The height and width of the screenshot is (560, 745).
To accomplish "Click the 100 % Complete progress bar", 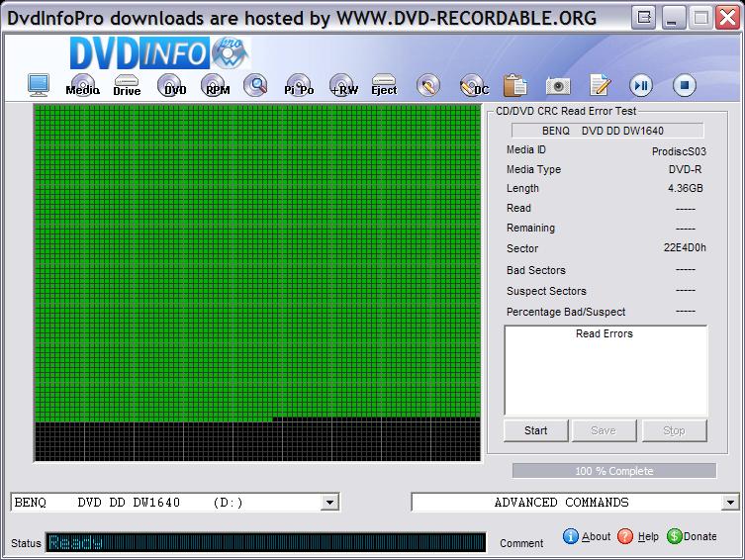I will tap(613, 471).
